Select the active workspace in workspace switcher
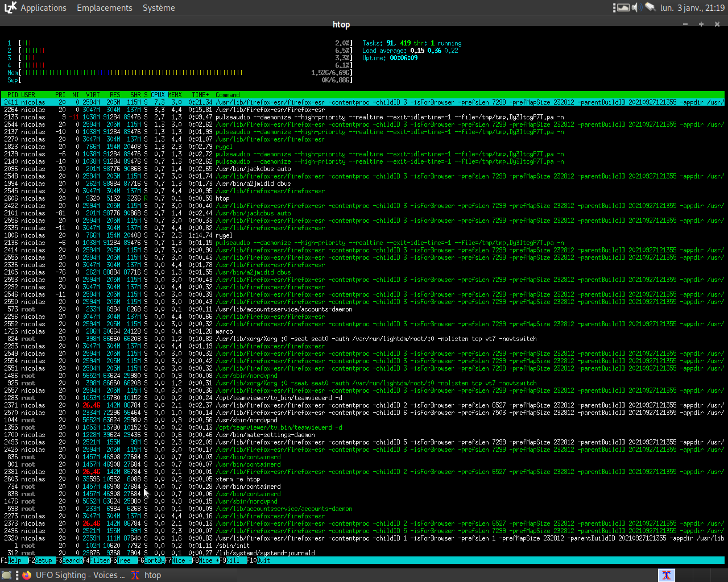This screenshot has width=728, height=582. coord(666,575)
